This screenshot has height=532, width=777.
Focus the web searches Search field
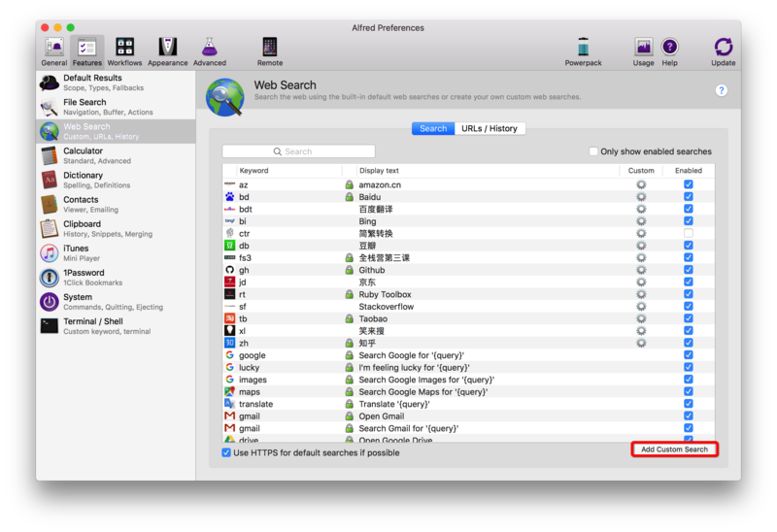pyautogui.click(x=298, y=151)
